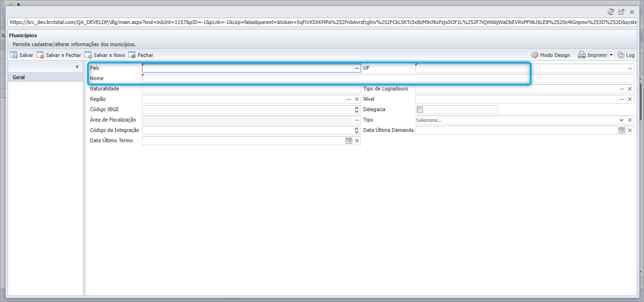This screenshot has width=644, height=302.
Task: Open the Data Última Demanda calendar picker
Action: click(622, 131)
